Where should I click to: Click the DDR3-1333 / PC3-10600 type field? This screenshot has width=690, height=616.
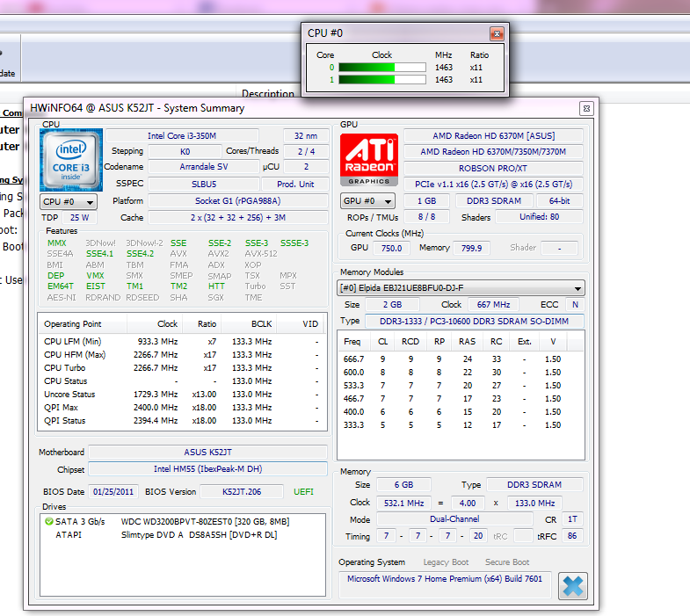[475, 322]
